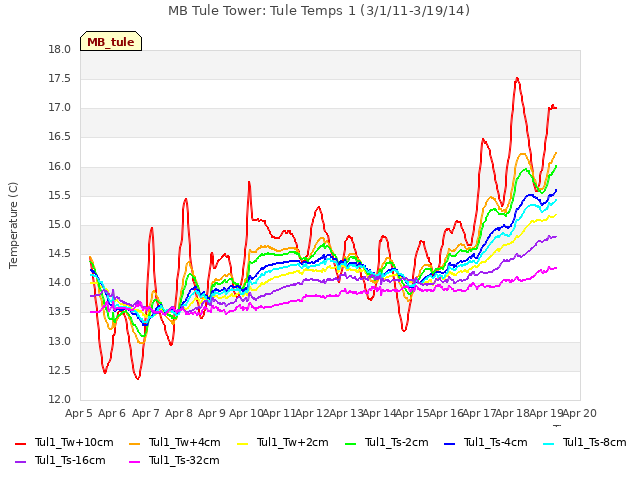The image size is (640, 480).
Task: Click the Apr 17 x-axis label
Action: pyautogui.click(x=480, y=414)
